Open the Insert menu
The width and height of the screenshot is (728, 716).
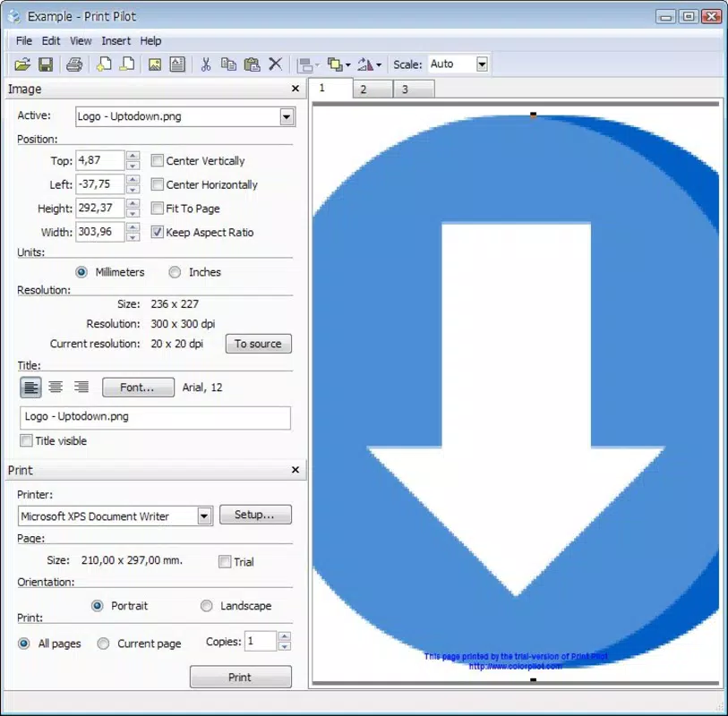pos(116,41)
